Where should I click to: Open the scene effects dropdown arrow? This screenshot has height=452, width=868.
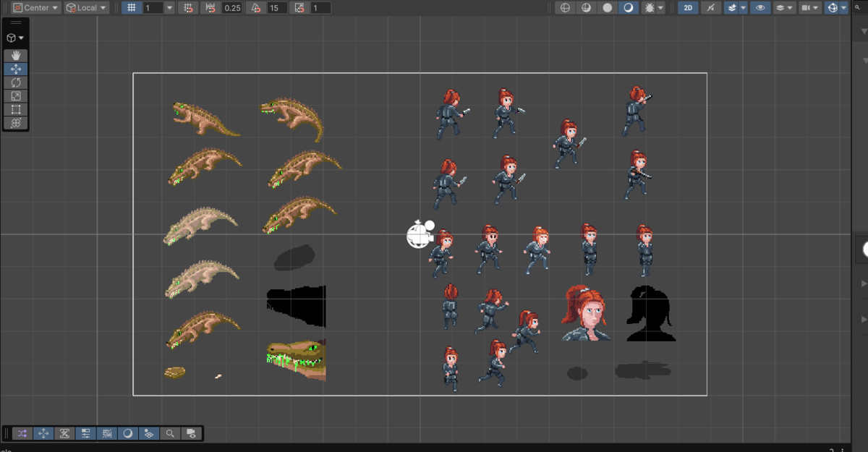(x=744, y=8)
